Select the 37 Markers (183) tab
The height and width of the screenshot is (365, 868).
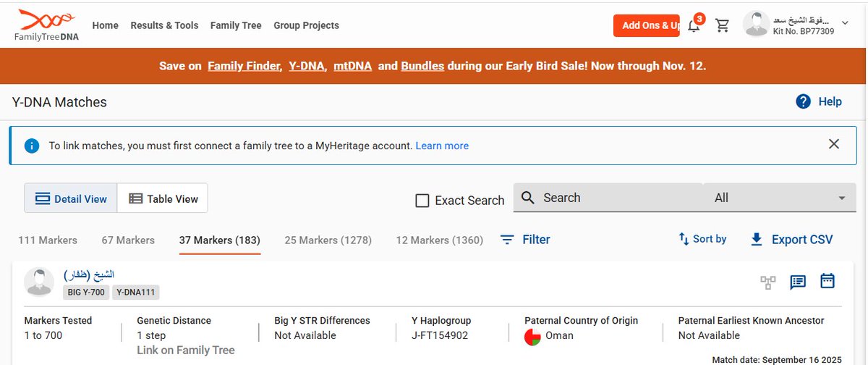point(220,240)
